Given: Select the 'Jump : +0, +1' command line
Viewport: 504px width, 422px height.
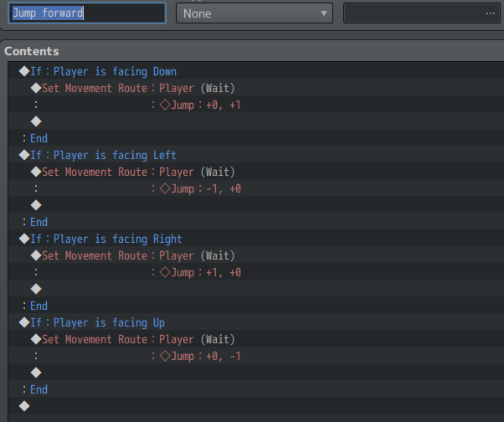Looking at the screenshot, I should pyautogui.click(x=256, y=105).
